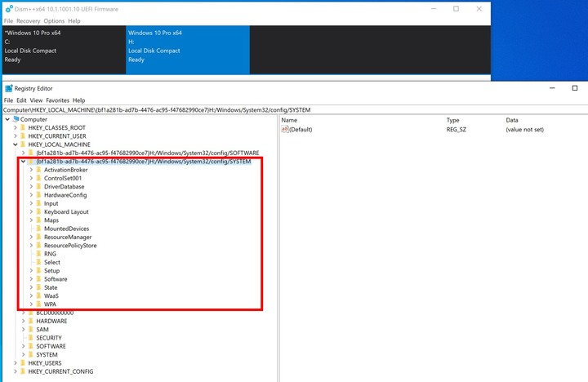This screenshot has width=588, height=382.
Task: Open the Dism++ Recovery menu
Action: (28, 21)
